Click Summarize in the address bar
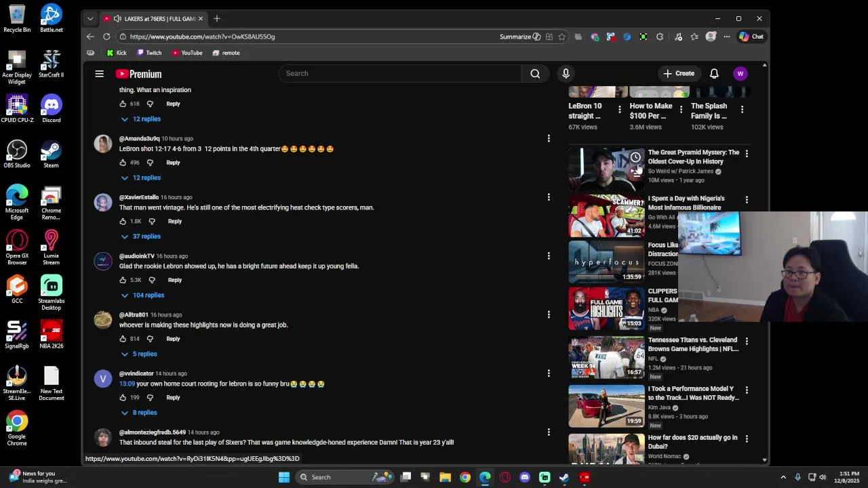The width and height of the screenshot is (868, 488). pos(519,37)
